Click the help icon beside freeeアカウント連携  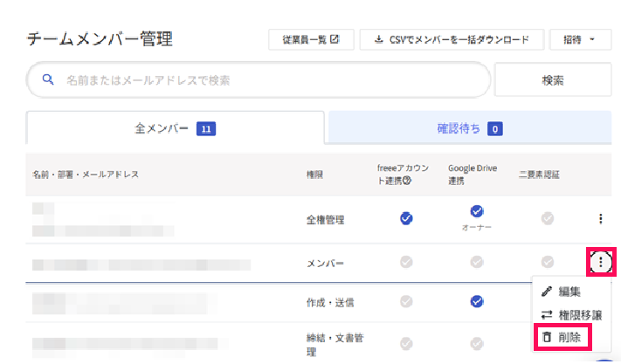(x=407, y=181)
